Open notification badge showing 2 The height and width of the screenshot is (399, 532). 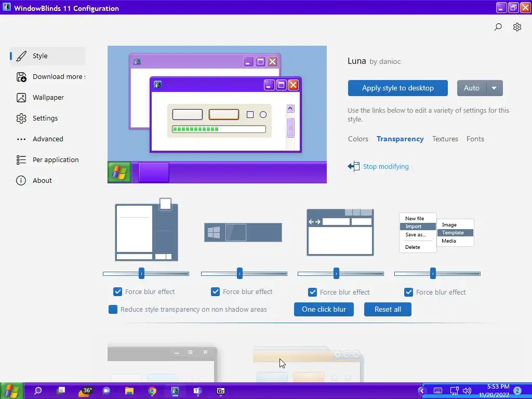pyautogui.click(x=517, y=391)
